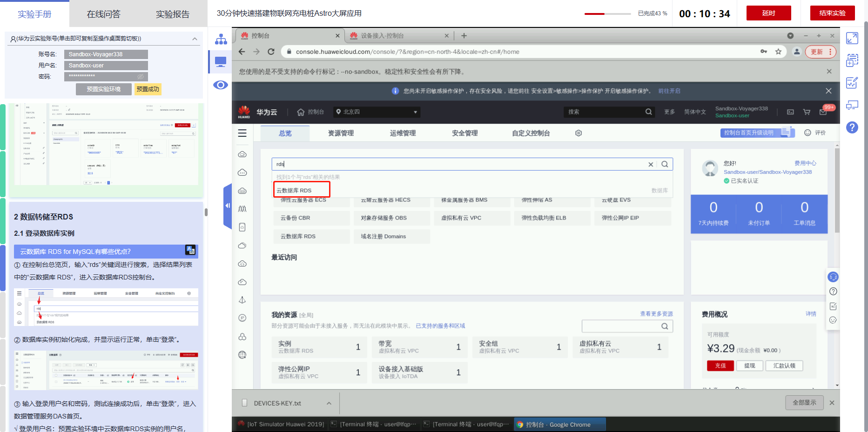The width and height of the screenshot is (868, 432).
Task: Open the chart-with-pencil report icon
Action: coord(852,83)
